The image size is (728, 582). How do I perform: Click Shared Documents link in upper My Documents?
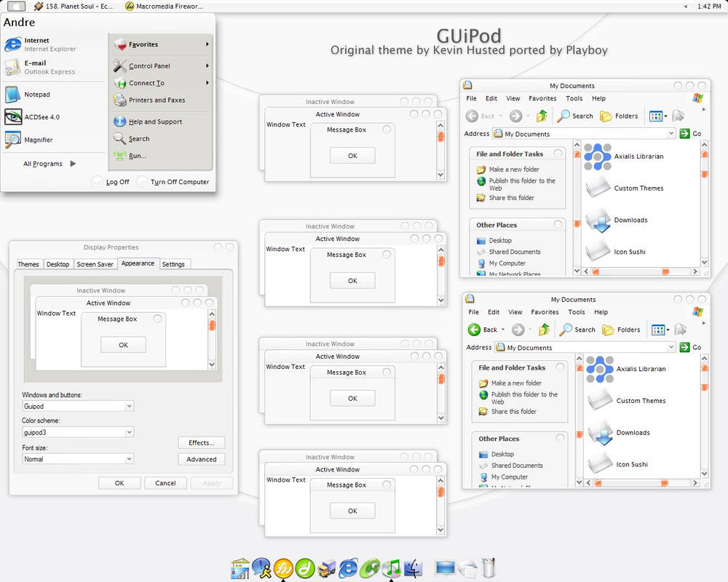pos(509,252)
